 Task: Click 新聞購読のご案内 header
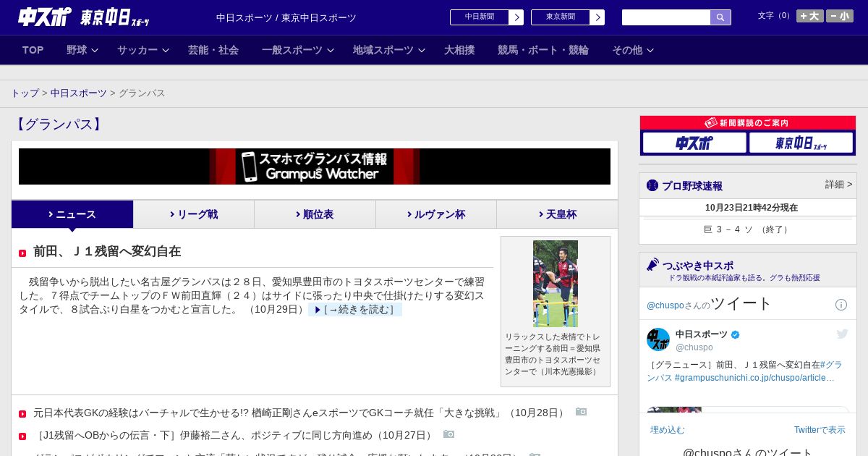coord(747,123)
